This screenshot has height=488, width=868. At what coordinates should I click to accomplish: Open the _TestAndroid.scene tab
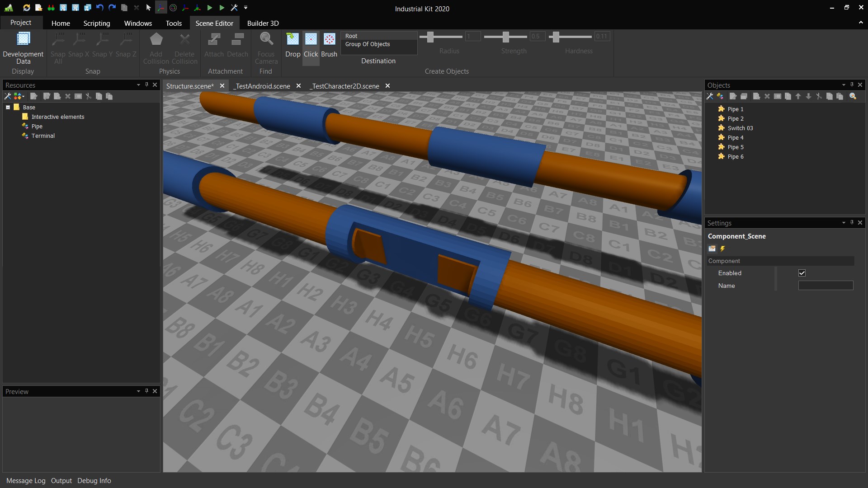[x=262, y=86]
